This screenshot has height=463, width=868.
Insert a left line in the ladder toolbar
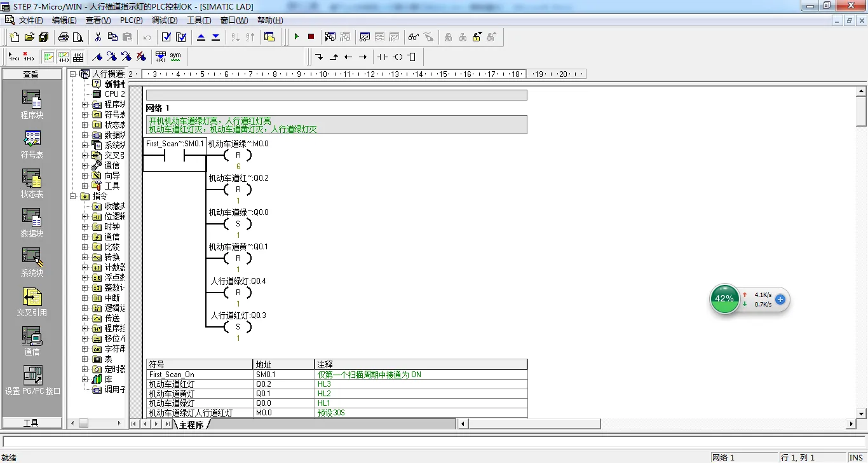pyautogui.click(x=348, y=57)
